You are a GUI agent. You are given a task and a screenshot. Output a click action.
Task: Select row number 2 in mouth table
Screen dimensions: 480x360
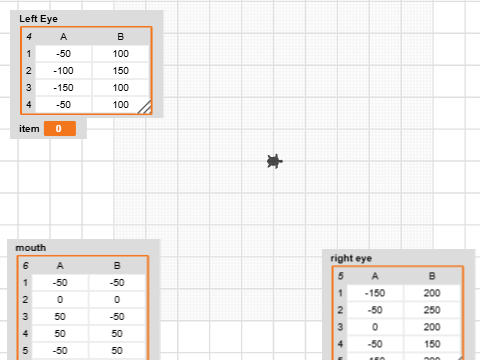(25, 300)
